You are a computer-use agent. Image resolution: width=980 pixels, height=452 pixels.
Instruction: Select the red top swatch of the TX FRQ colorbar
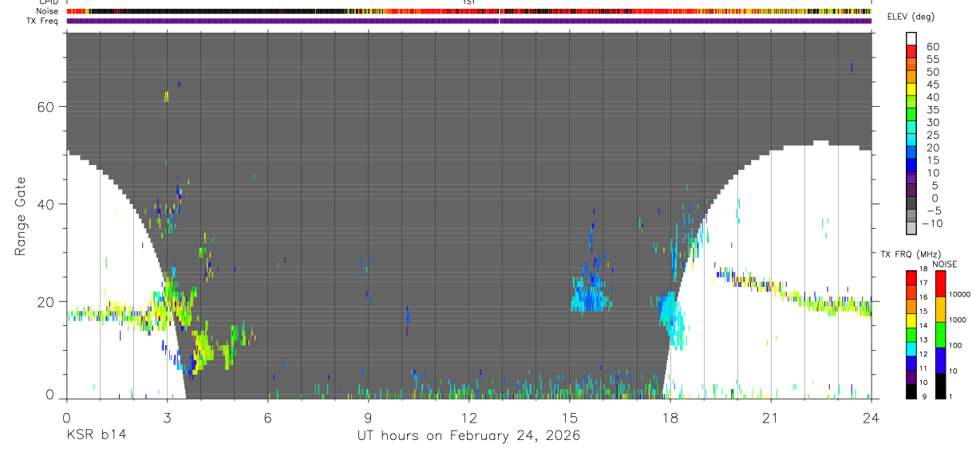[911, 277]
